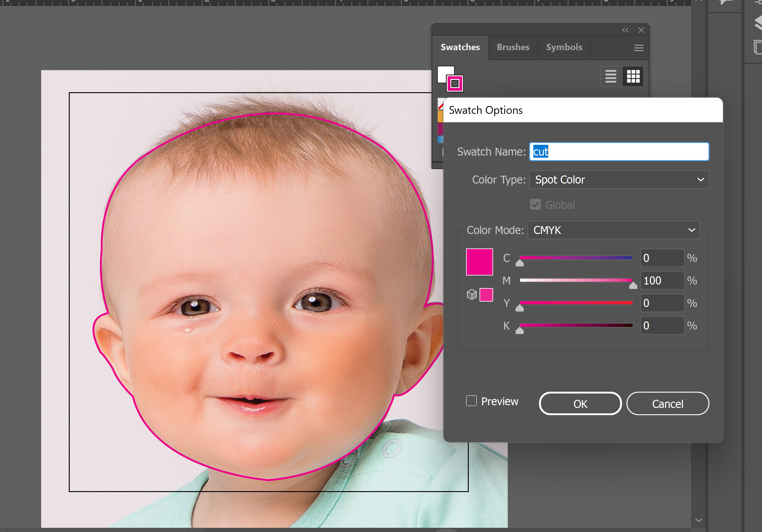Click the Swatch Name text field

click(x=619, y=152)
